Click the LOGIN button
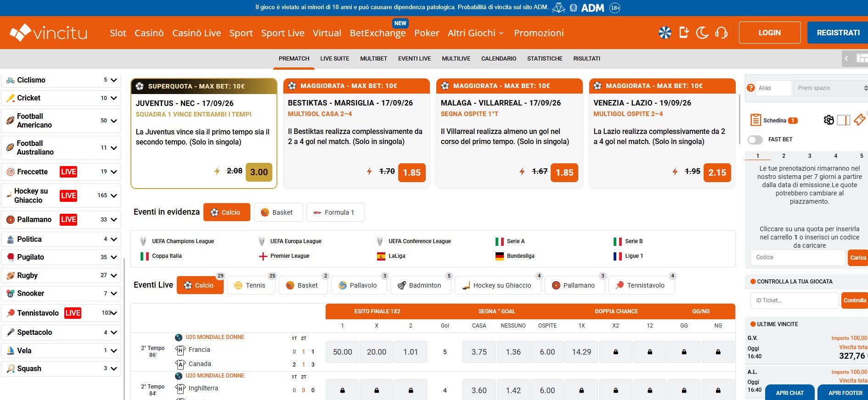This screenshot has width=868, height=400. pyautogui.click(x=770, y=33)
